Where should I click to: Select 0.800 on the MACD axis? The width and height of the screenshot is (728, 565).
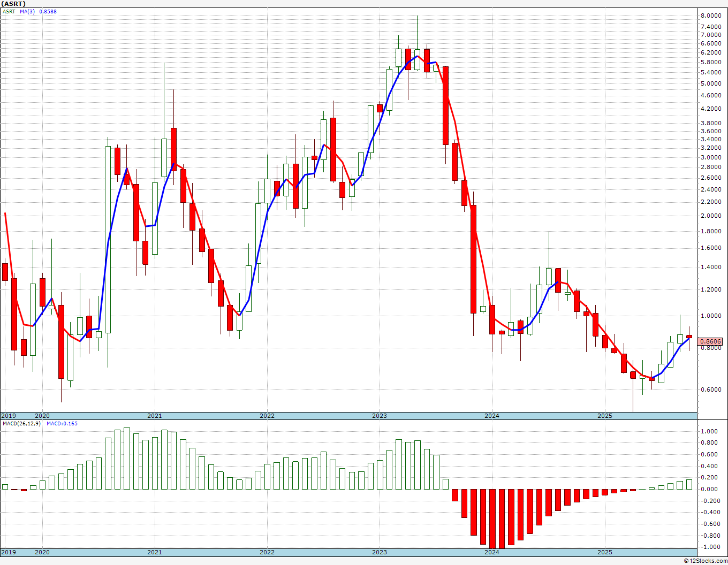[x=710, y=442]
